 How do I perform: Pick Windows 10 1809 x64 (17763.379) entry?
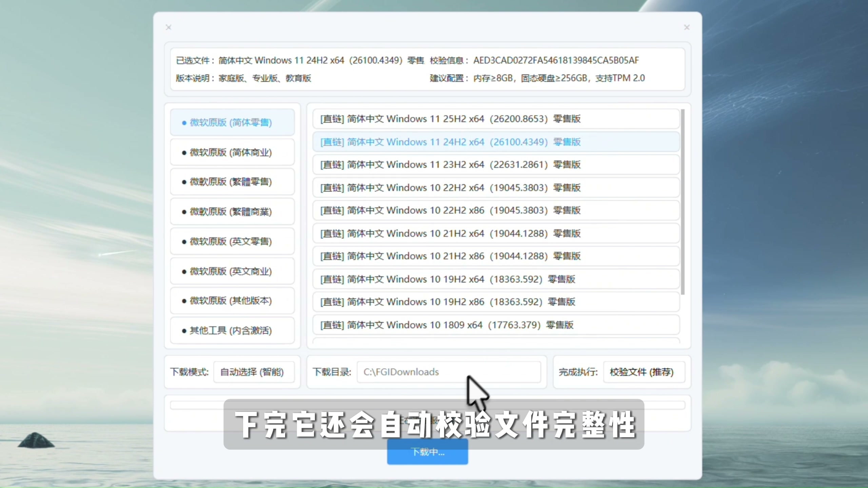coord(496,325)
